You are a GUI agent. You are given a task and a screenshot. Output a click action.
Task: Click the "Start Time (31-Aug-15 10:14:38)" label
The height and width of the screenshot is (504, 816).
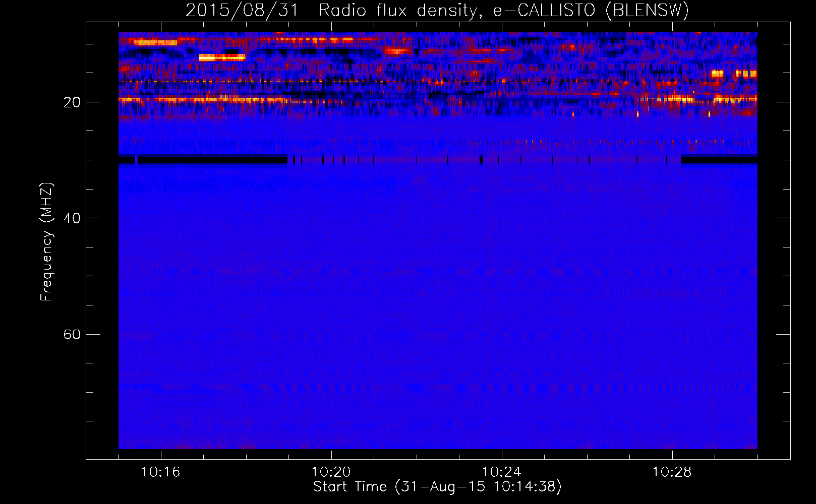(437, 487)
